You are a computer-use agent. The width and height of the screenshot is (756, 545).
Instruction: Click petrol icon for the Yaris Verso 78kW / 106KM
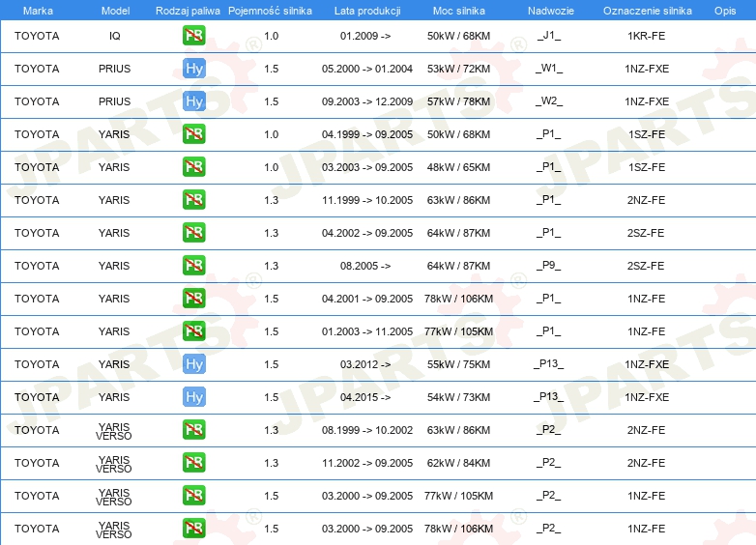coord(193,529)
